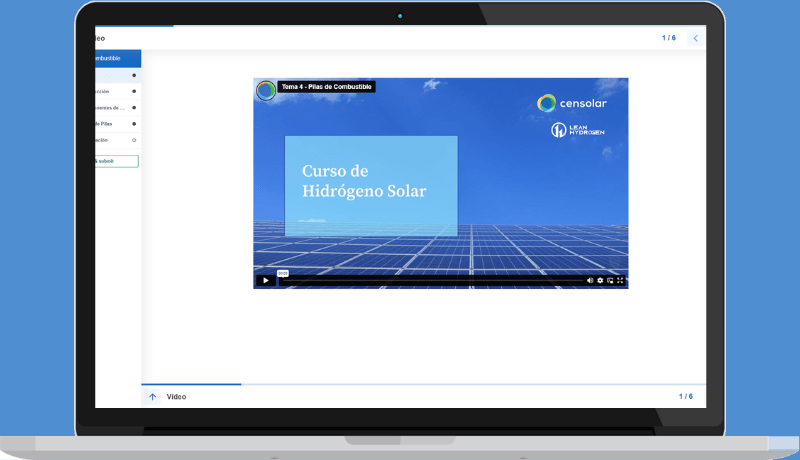
Task: Click the censolar logo inside the video
Action: 572,103
